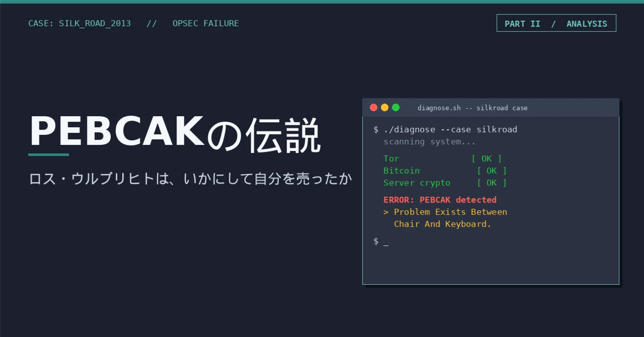Screen dimensions: 644x337
Task: Click the Server crypto line
Action: 445,183
